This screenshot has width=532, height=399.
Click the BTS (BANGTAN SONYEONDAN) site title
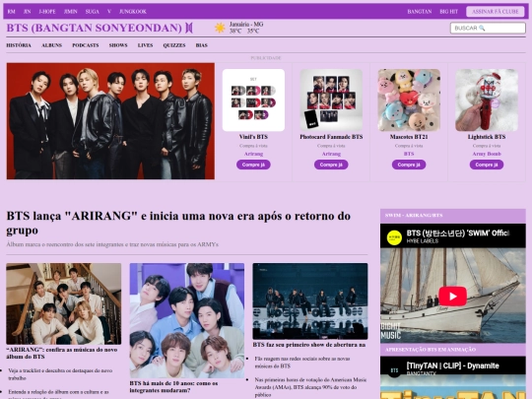pos(94,28)
